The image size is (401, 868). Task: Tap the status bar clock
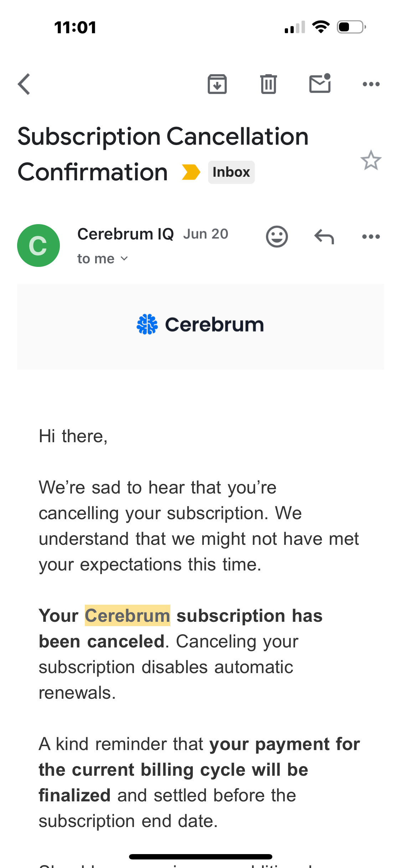(x=75, y=27)
